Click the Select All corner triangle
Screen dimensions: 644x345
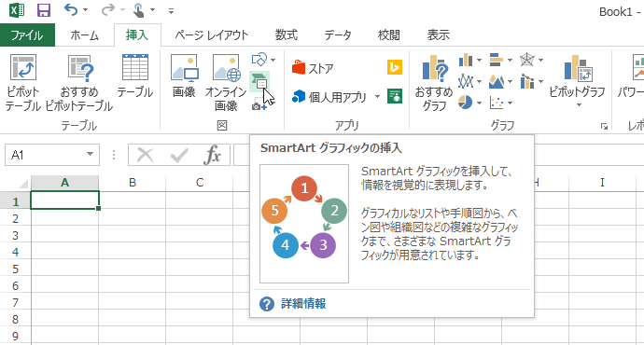tap(23, 184)
